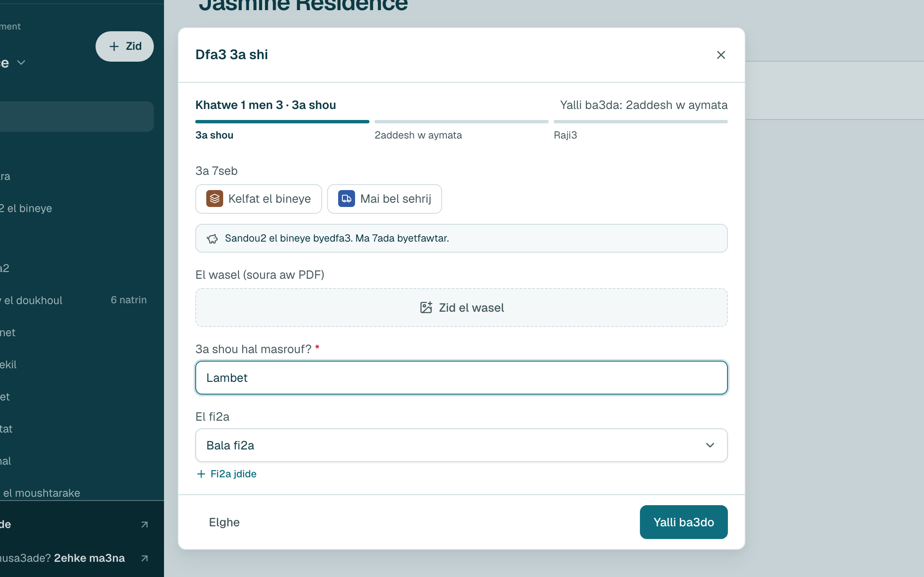Click the top external-link arrow in sidebar footer

(144, 525)
